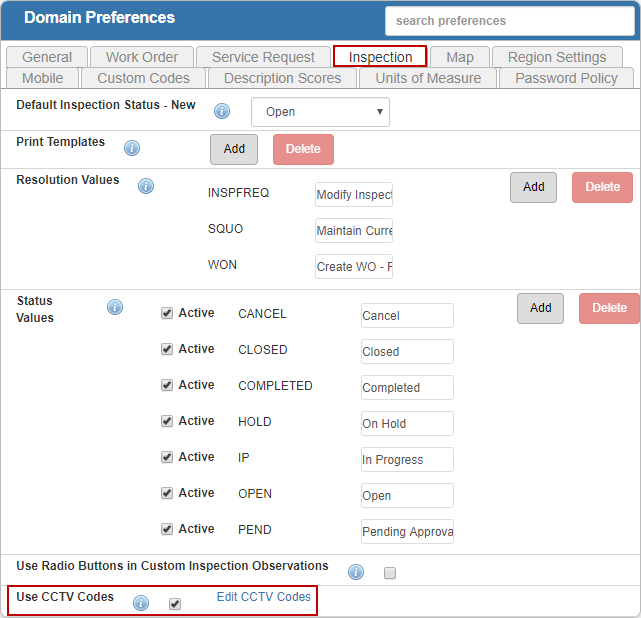Select the INSPFREQ resolution code
Image resolution: width=641 pixels, height=618 pixels.
tap(238, 193)
